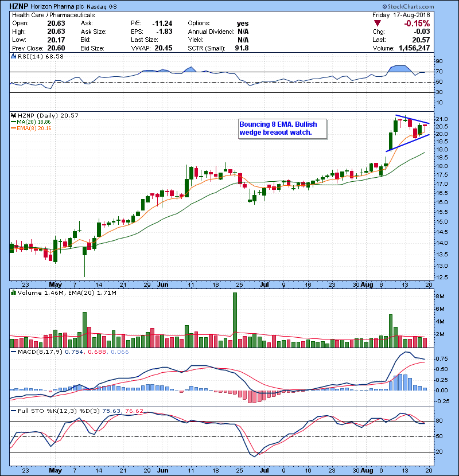Click the candlestick icon beside HZNP (Daily)

(14, 115)
